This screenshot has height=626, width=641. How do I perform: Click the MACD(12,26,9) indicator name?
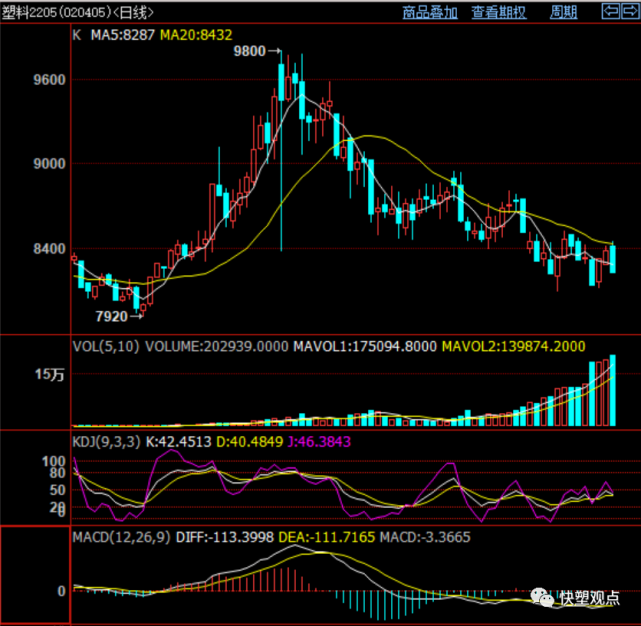coord(121,537)
